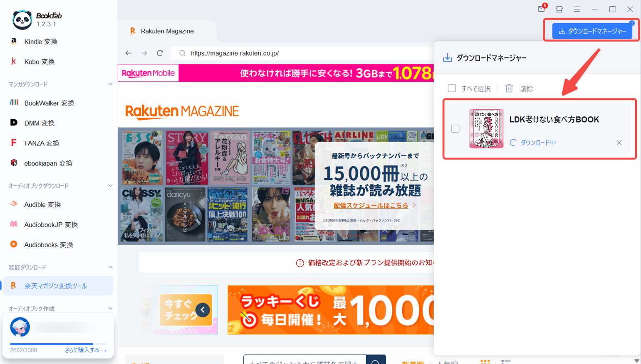This screenshot has width=641, height=364.
Task: Open the skin theme shirt icon
Action: click(x=559, y=9)
